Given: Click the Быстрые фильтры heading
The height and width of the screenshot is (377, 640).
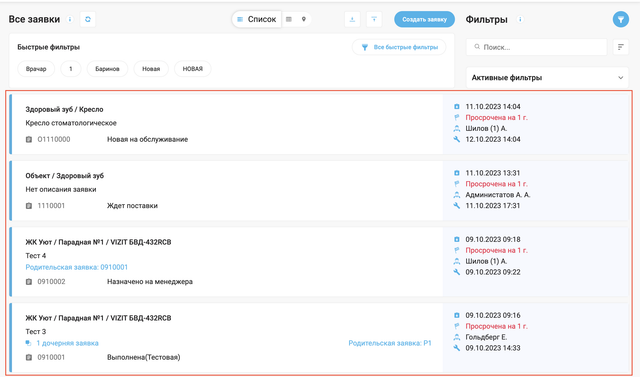Looking at the screenshot, I should [x=49, y=47].
